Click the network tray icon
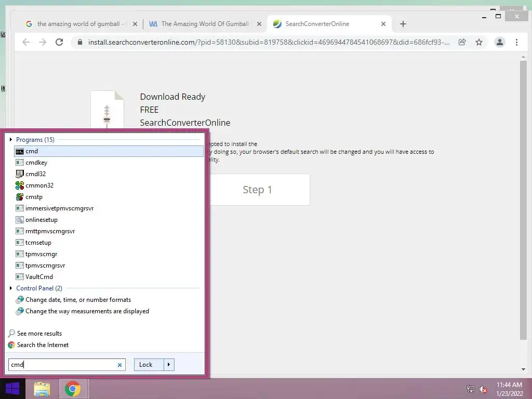Viewport: 532px width, 399px height. pos(471,389)
